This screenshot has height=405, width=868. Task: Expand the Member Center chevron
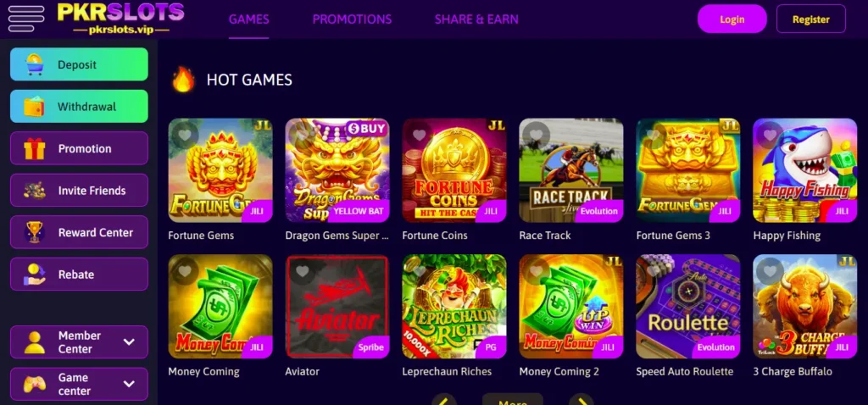tap(129, 342)
